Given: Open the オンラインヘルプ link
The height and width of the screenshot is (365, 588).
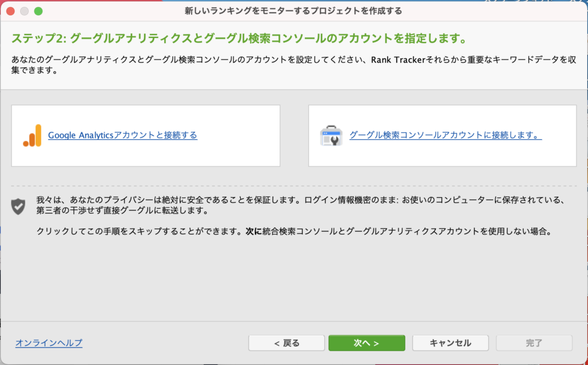Looking at the screenshot, I should click(49, 343).
